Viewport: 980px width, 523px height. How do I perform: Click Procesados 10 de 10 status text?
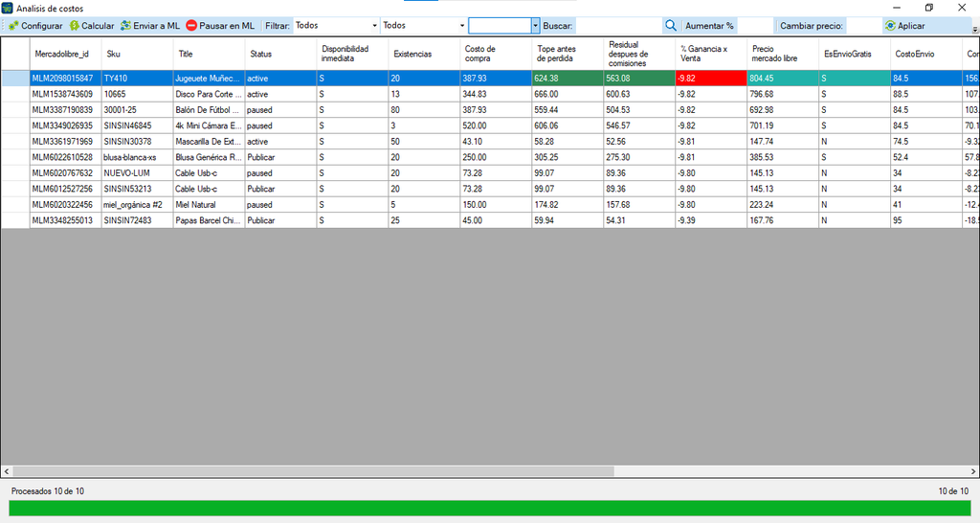(48, 491)
